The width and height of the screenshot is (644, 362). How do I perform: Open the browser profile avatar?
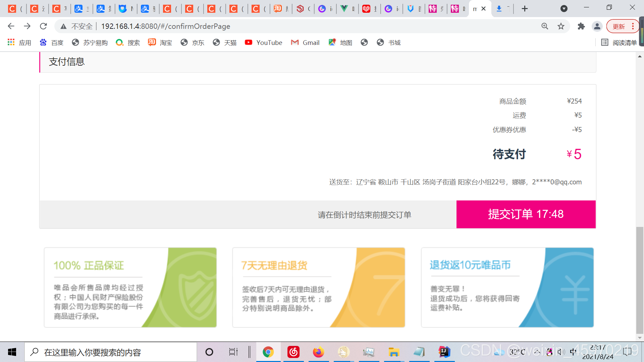[x=597, y=26]
